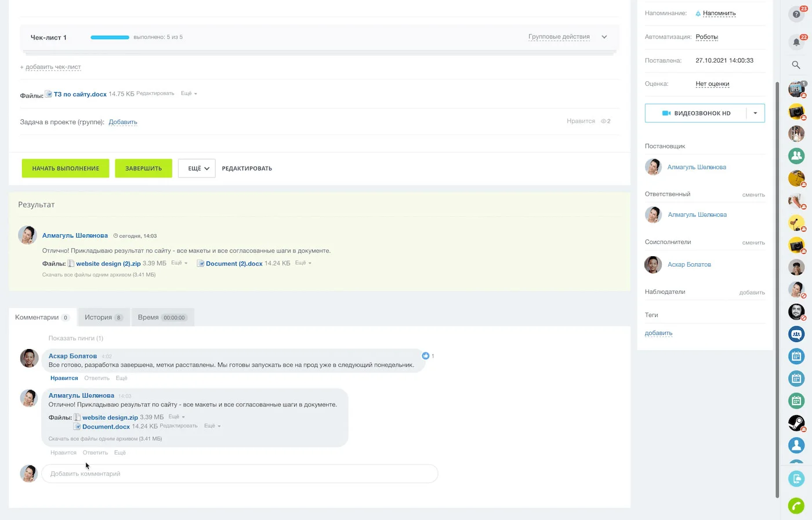Image resolution: width=812 pixels, height=520 pixels.
Task: Toggle Нравится on the task
Action: tap(581, 121)
